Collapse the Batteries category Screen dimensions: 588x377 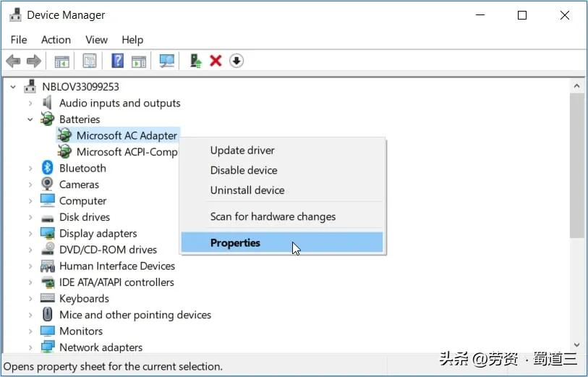pos(30,119)
